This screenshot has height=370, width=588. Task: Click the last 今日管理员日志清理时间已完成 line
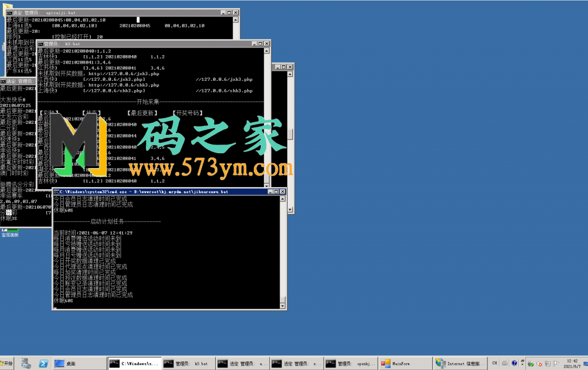click(x=93, y=295)
